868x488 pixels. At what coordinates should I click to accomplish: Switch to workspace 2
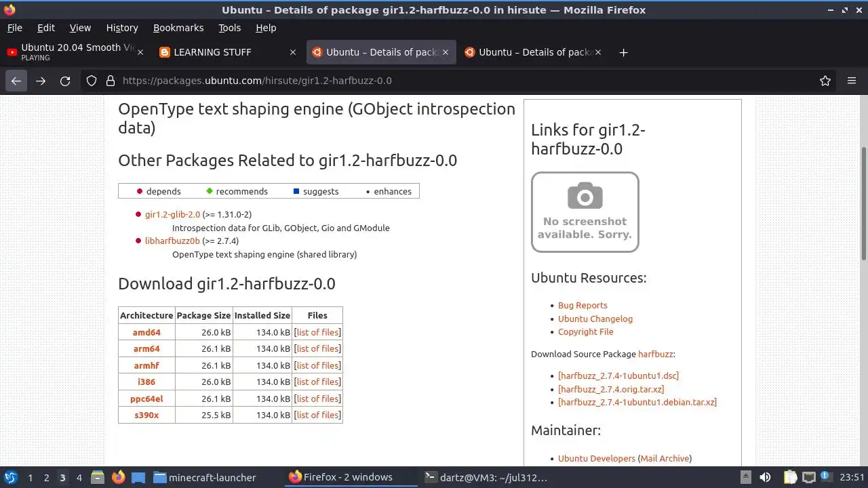[x=46, y=478]
